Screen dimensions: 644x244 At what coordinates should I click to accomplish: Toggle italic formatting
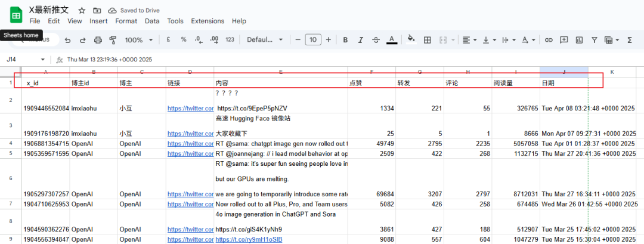coord(361,40)
